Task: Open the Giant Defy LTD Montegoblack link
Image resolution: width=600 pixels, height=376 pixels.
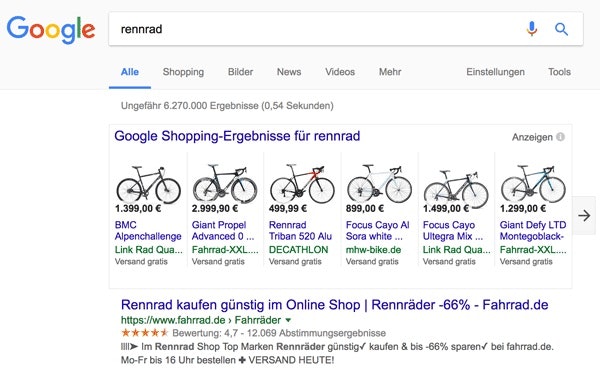Action: [533, 231]
